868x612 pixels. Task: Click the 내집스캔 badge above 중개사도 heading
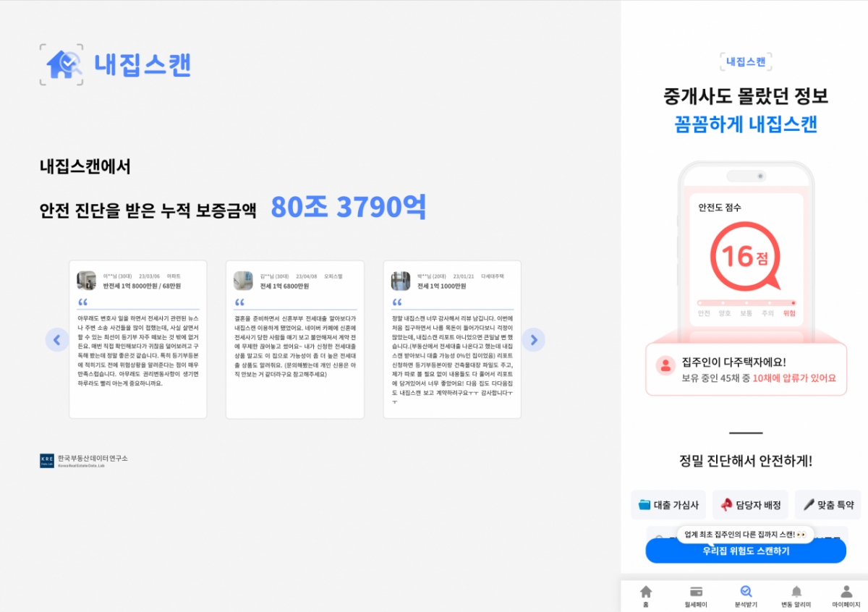pos(746,62)
